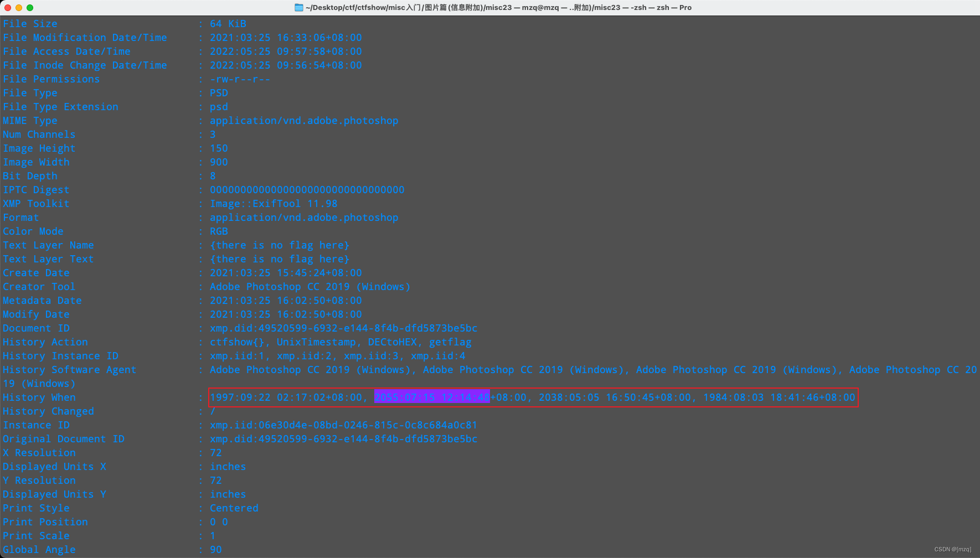Click the Document ID xmp.did value

point(343,328)
